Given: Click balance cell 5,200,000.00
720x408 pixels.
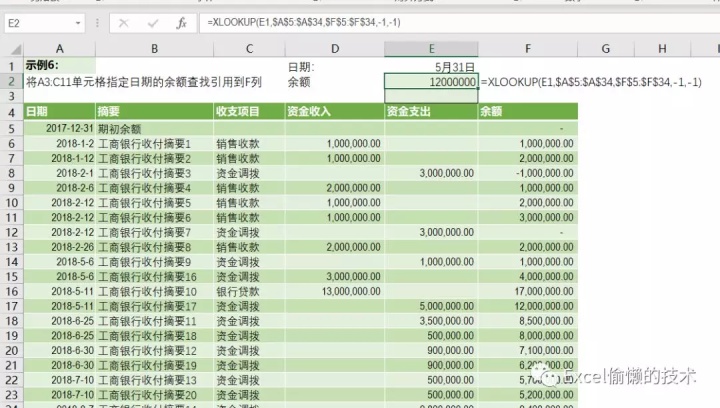Looking at the screenshot, I should pyautogui.click(x=528, y=395).
